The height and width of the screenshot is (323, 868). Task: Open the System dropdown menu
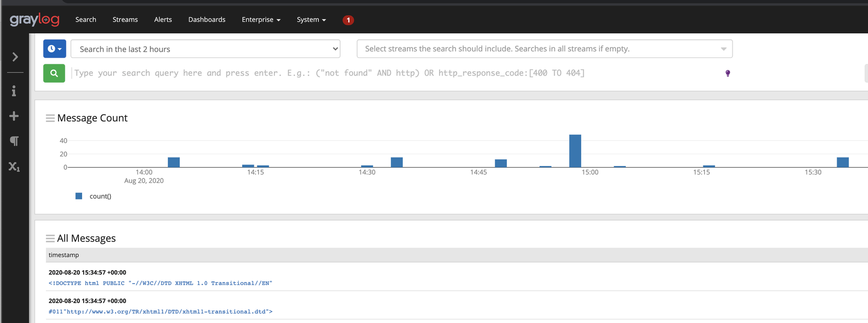[311, 19]
